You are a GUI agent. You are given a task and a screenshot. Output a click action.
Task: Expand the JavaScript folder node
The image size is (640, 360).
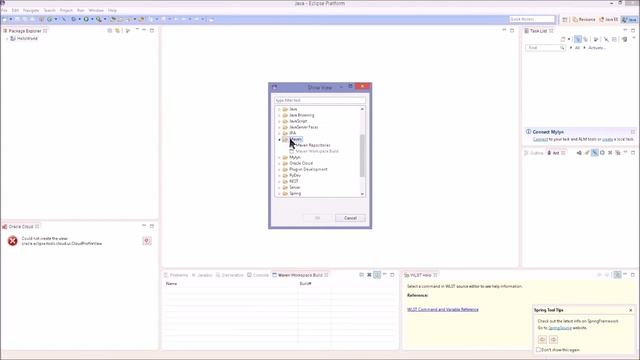[279, 121]
